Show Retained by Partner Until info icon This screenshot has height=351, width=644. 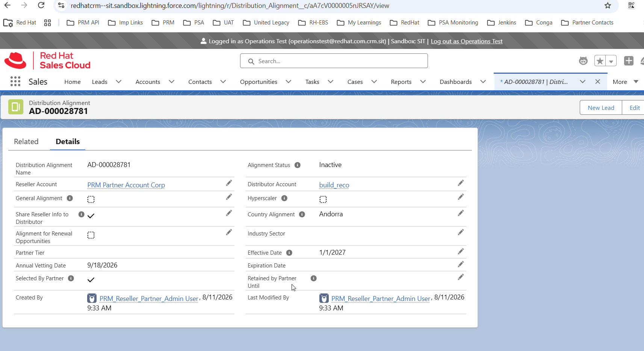[314, 278]
